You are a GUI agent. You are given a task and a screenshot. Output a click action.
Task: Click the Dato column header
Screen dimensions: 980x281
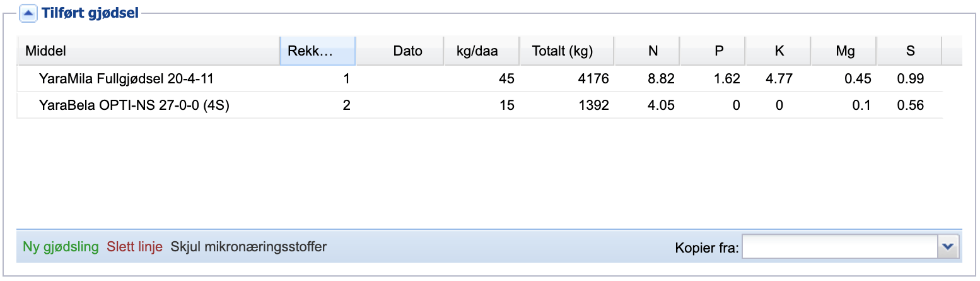pyautogui.click(x=400, y=51)
